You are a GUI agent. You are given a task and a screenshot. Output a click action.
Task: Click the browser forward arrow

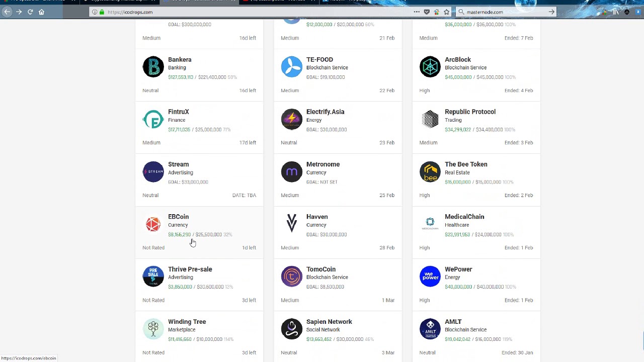(x=19, y=12)
